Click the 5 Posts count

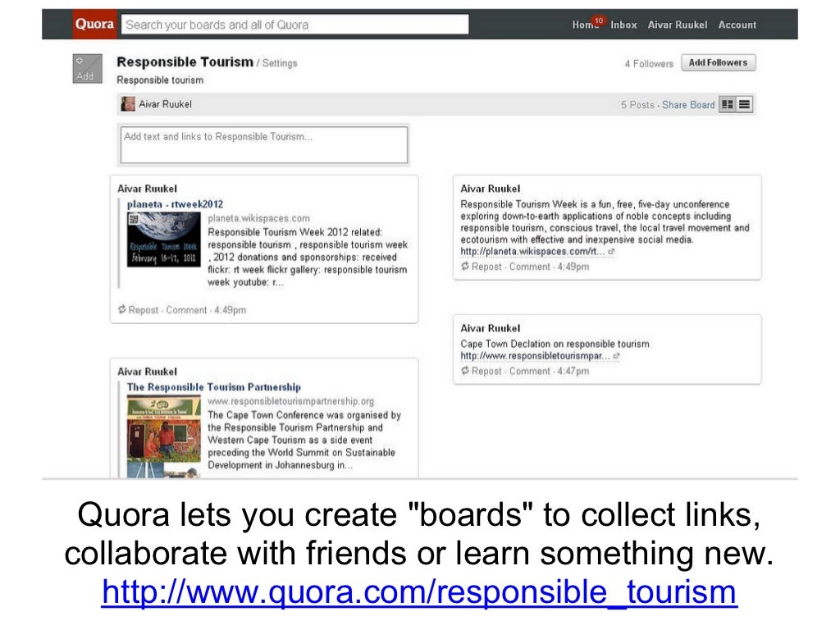coord(637,105)
